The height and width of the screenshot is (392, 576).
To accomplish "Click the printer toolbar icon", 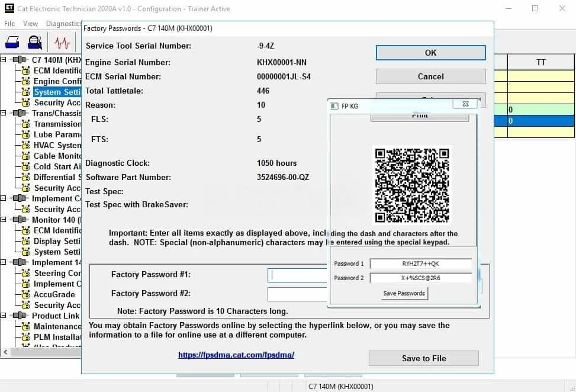I will click(x=12, y=43).
